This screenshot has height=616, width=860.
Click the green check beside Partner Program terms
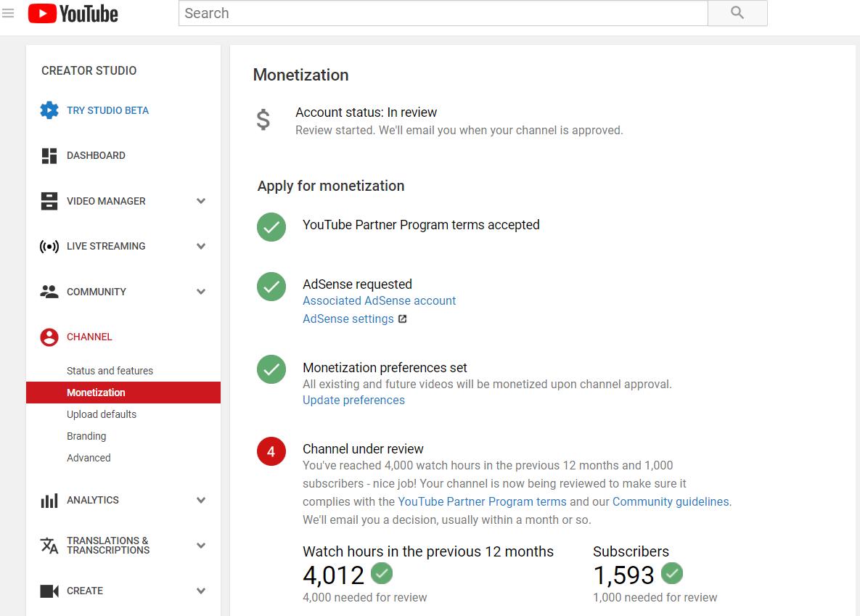271,227
